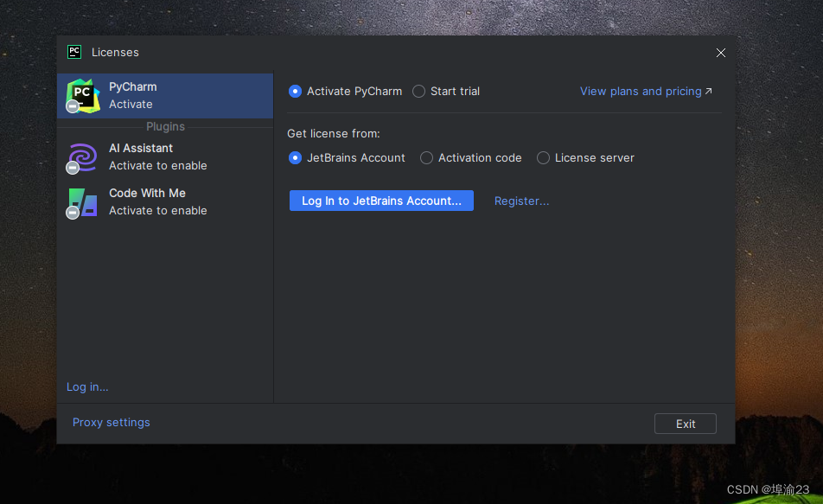Click the Log in link in sidebar
The width and height of the screenshot is (823, 504).
click(87, 387)
